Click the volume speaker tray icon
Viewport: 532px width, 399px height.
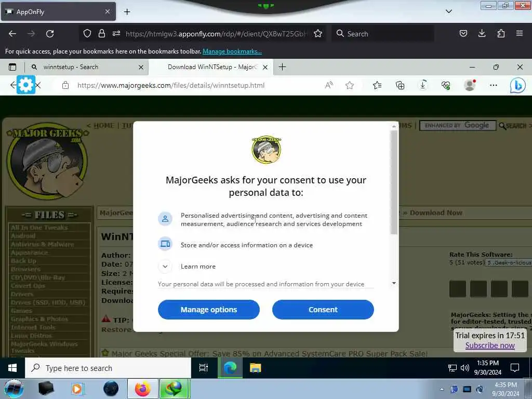coord(465,368)
